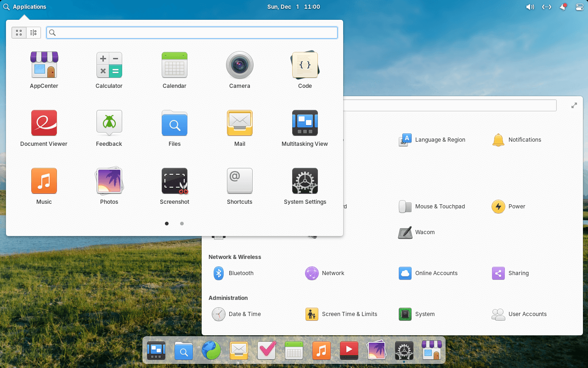Screen dimensions: 588x368
Task: Open the sound volume indicator
Action: pyautogui.click(x=530, y=7)
